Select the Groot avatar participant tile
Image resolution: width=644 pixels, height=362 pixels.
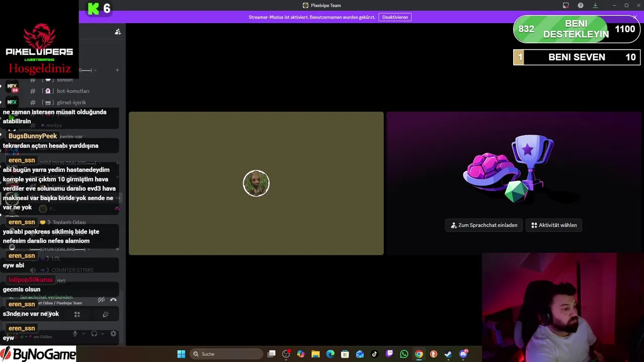click(x=256, y=183)
